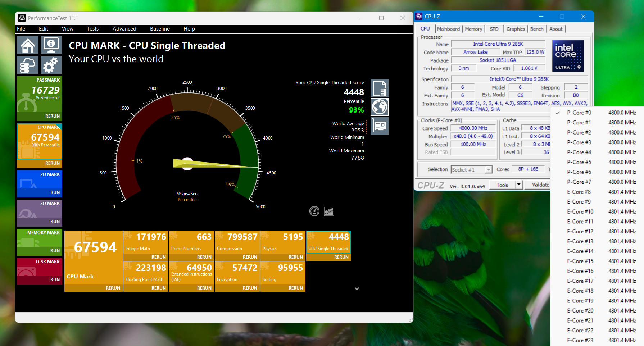Switch to distribution graph view icon

pos(329,211)
